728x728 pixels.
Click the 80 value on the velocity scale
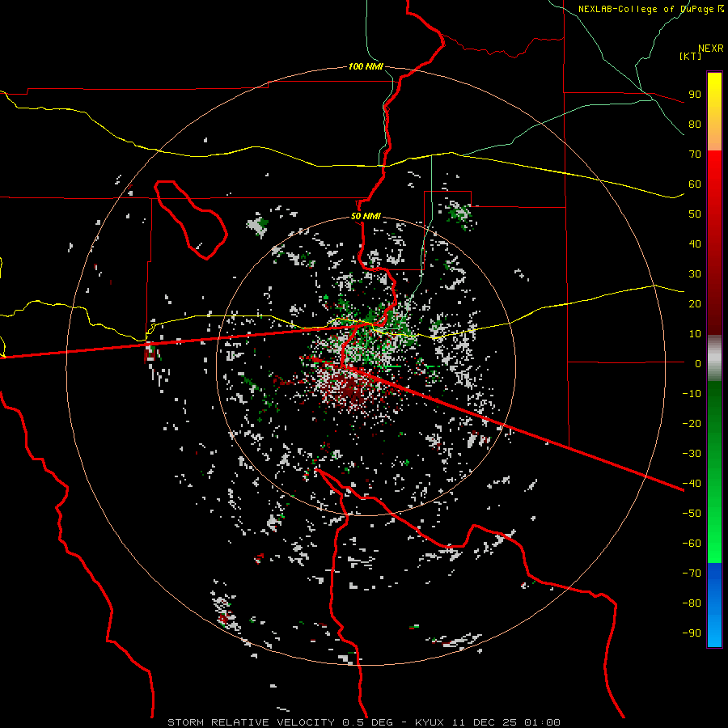tap(695, 125)
